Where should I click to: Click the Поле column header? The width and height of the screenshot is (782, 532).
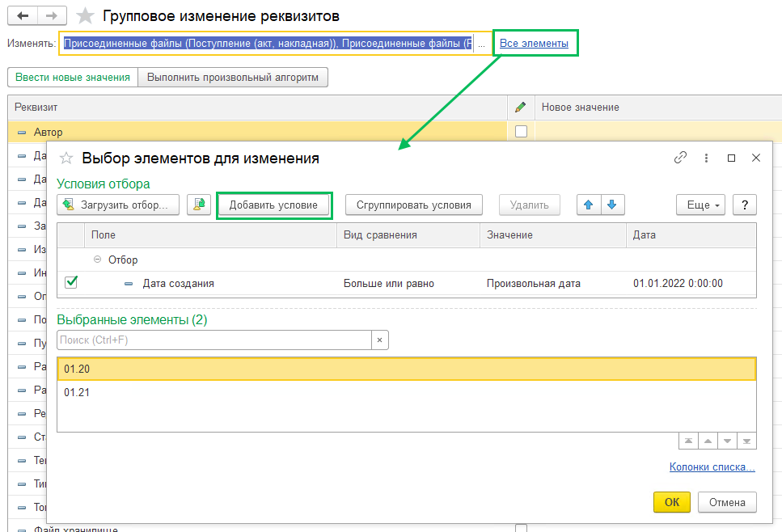[x=210, y=234]
